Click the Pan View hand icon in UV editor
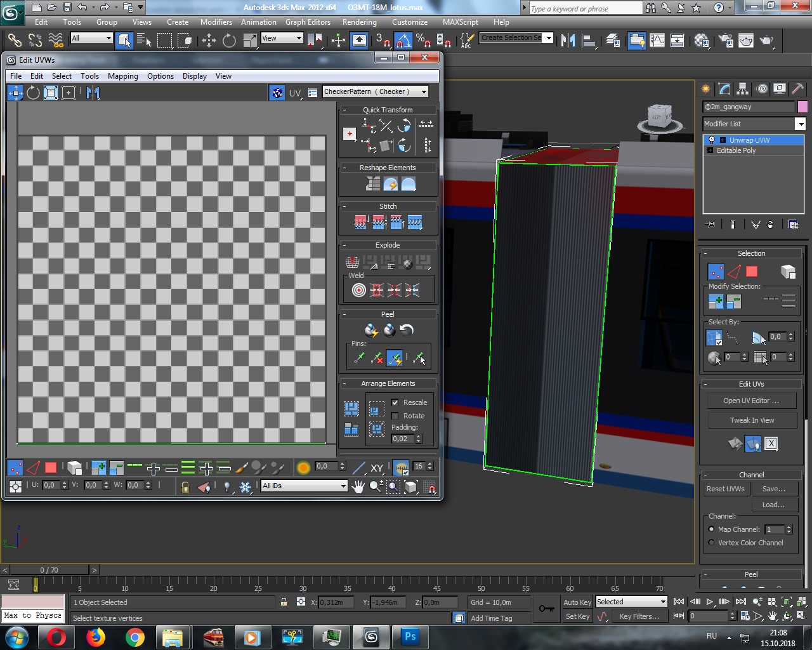Viewport: 812px width, 650px height. [x=358, y=487]
